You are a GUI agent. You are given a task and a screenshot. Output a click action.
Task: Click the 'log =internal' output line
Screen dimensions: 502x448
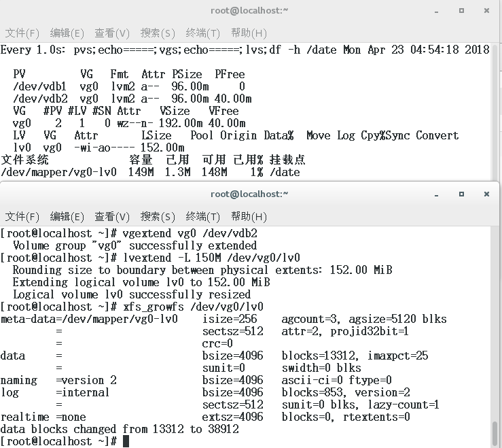[205, 392]
